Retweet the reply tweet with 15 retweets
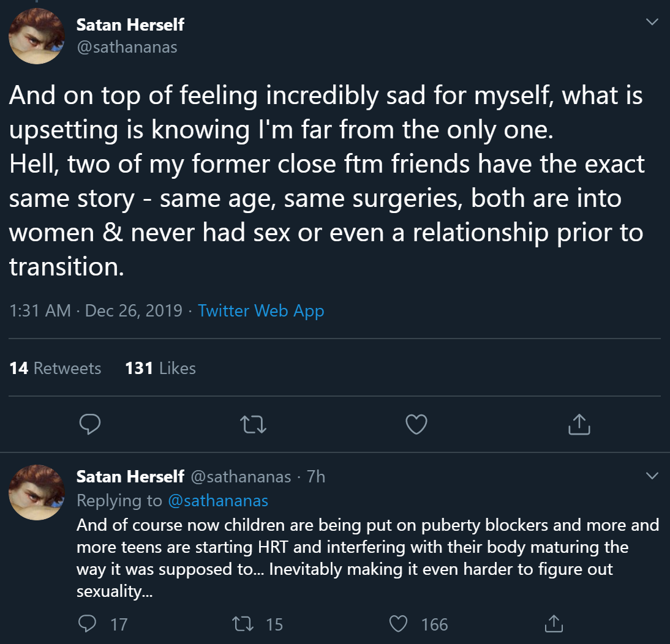Viewport: 670px width, 644px height. pos(239,624)
